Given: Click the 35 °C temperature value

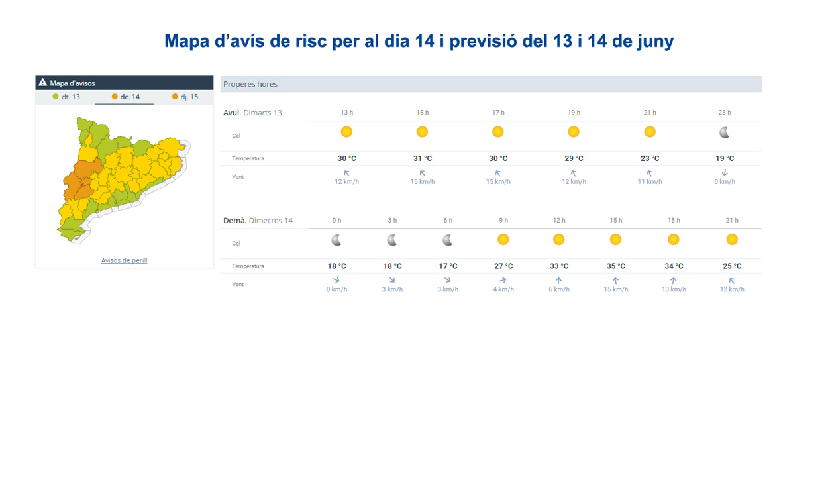Looking at the screenshot, I should (616, 266).
